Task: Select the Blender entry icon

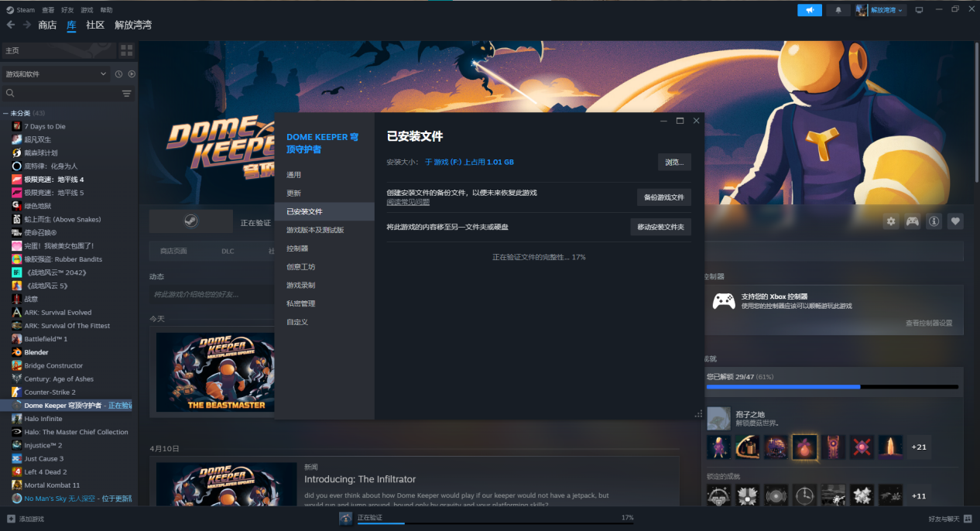Action: (x=16, y=352)
